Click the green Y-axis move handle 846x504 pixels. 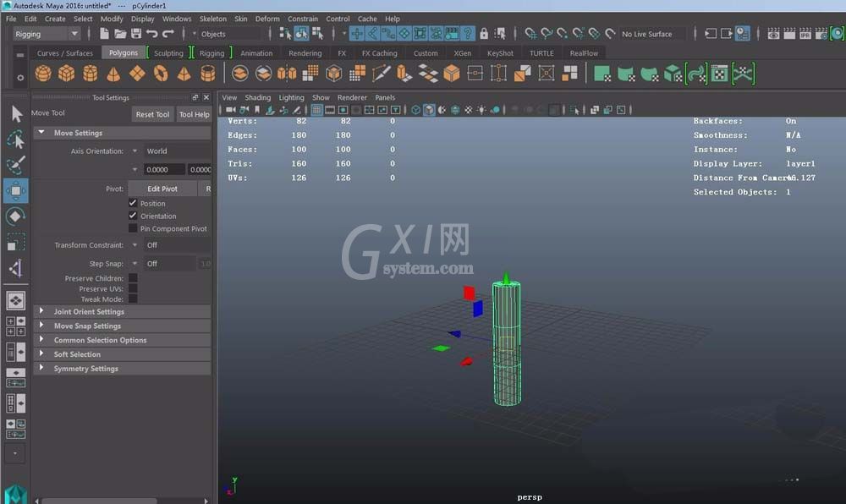tap(506, 278)
